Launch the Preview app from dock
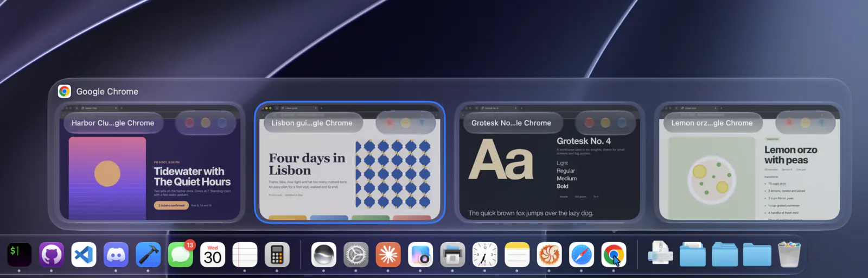 tap(420, 255)
